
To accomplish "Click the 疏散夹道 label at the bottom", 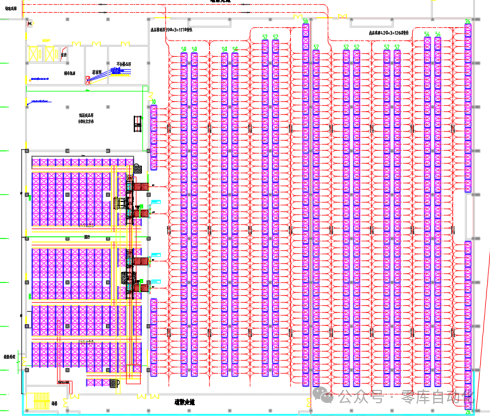I will pos(184,402).
